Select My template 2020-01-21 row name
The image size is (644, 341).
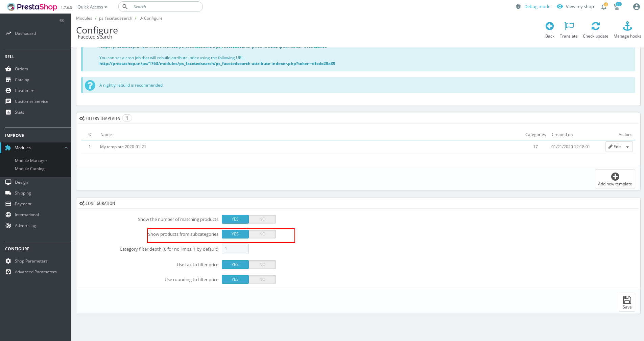123,147
